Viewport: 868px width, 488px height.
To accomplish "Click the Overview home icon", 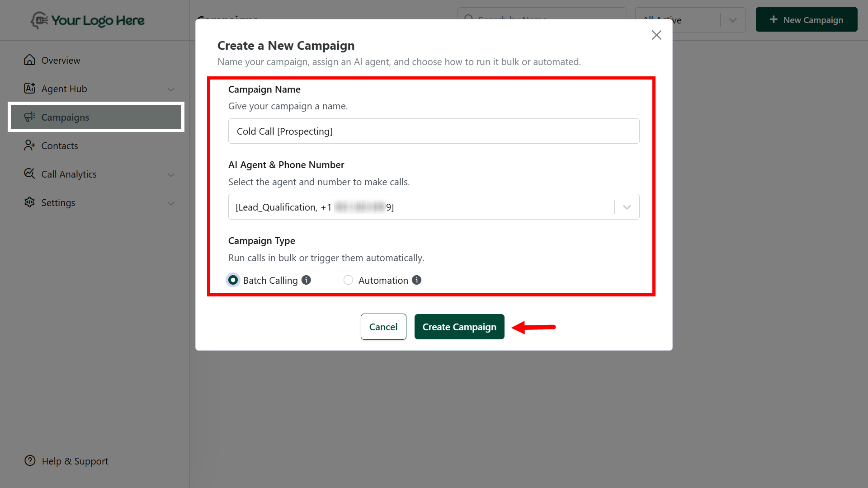I will pos(29,60).
